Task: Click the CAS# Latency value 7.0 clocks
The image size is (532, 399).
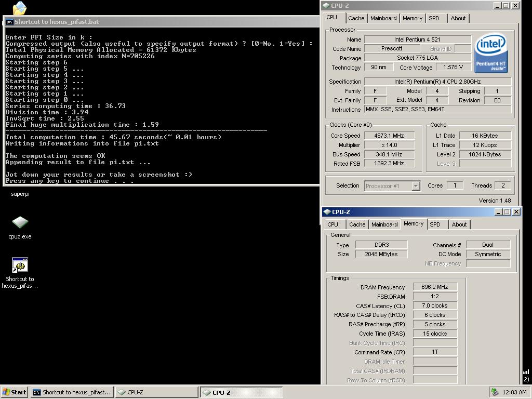Action: point(435,305)
